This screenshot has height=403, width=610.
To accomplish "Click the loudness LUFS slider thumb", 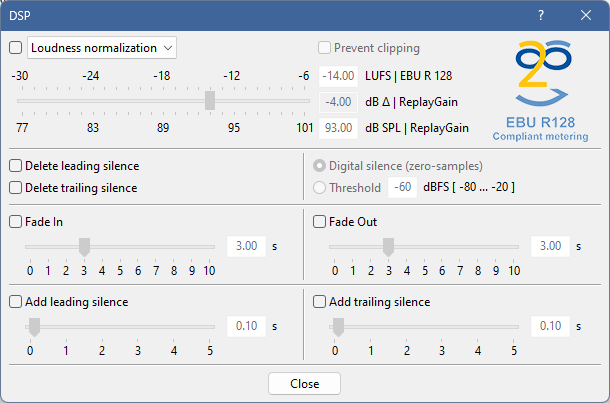I will pyautogui.click(x=210, y=100).
